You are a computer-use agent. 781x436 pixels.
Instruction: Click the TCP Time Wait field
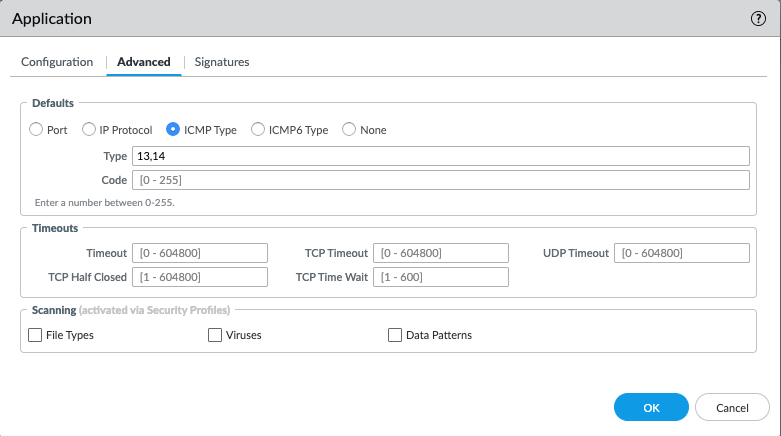pyautogui.click(x=441, y=277)
